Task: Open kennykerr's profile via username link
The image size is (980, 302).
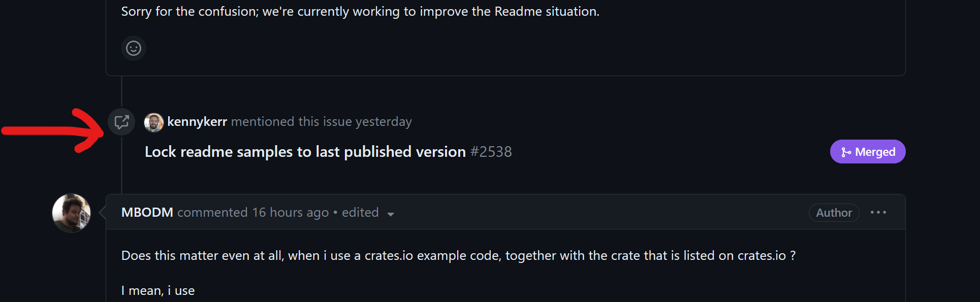Action: point(197,122)
